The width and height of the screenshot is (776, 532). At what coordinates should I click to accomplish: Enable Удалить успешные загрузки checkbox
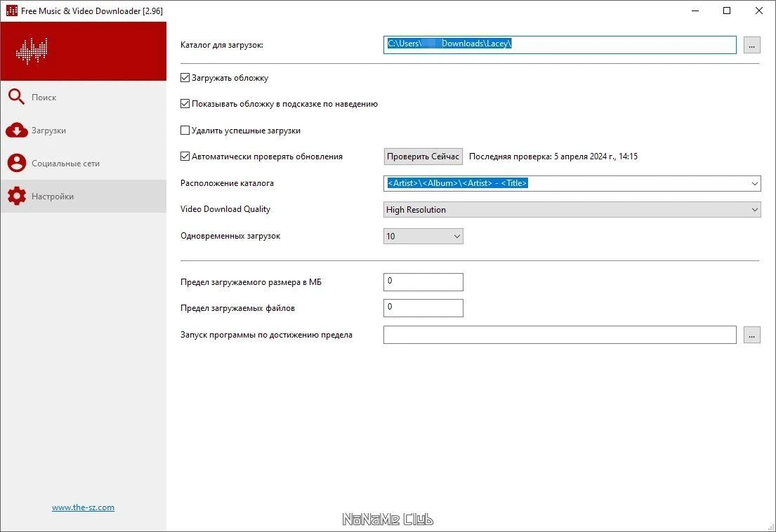point(185,131)
